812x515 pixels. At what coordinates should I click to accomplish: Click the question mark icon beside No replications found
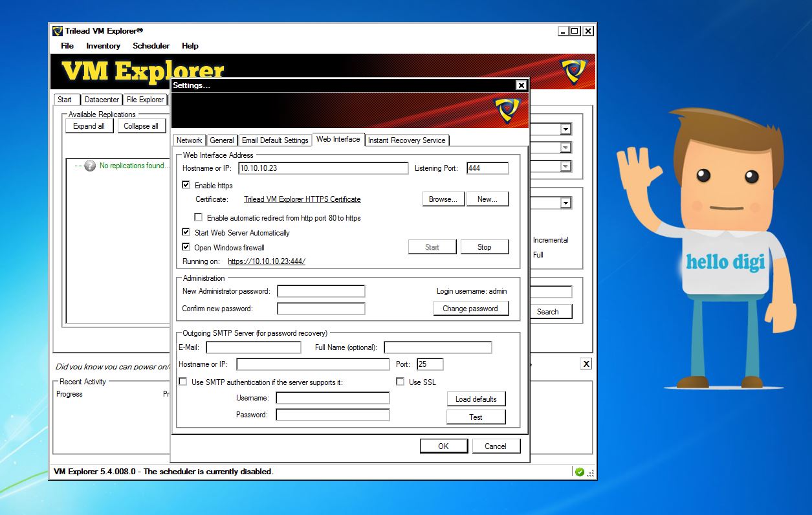point(90,166)
